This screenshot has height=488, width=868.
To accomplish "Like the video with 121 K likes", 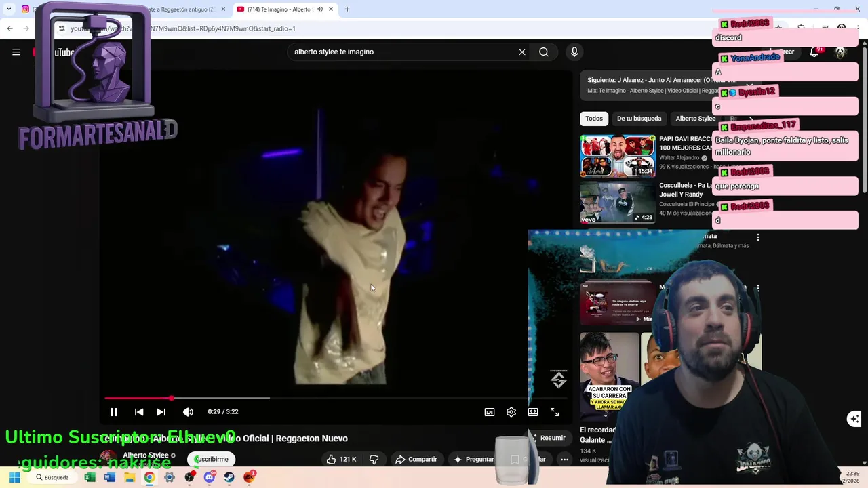I will point(341,459).
